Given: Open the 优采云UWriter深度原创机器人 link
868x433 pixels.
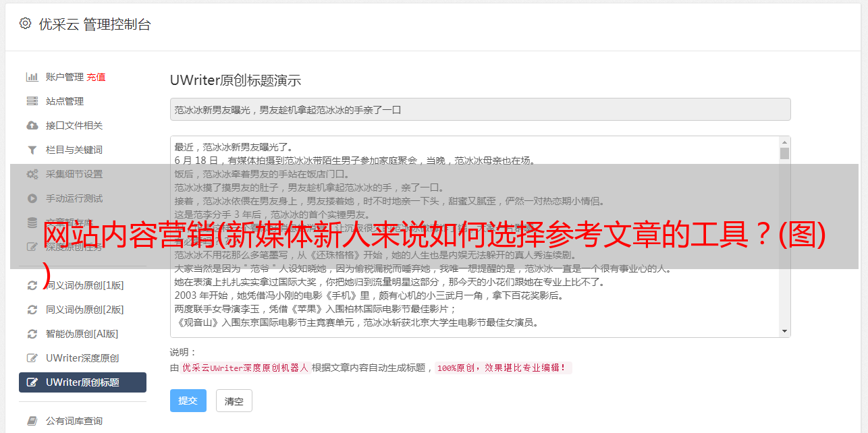Looking at the screenshot, I should click(x=245, y=368).
